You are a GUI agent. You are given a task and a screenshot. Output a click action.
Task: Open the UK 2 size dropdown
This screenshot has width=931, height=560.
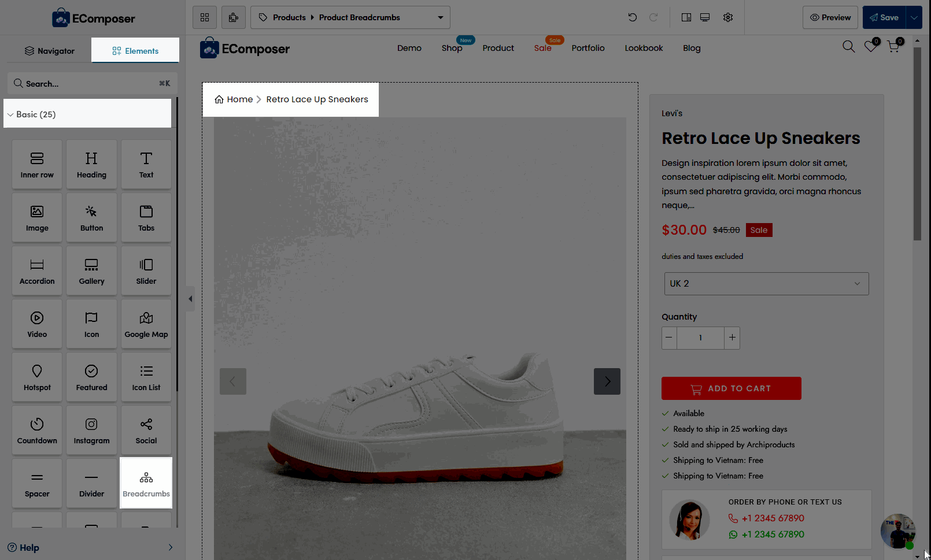pos(766,284)
